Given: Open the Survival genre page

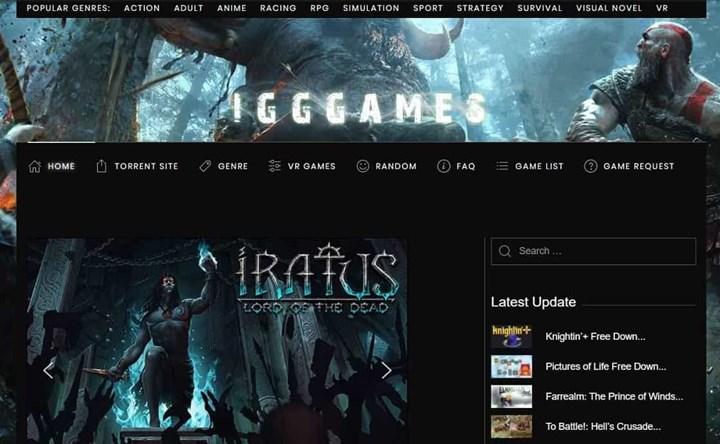Looking at the screenshot, I should point(540,8).
